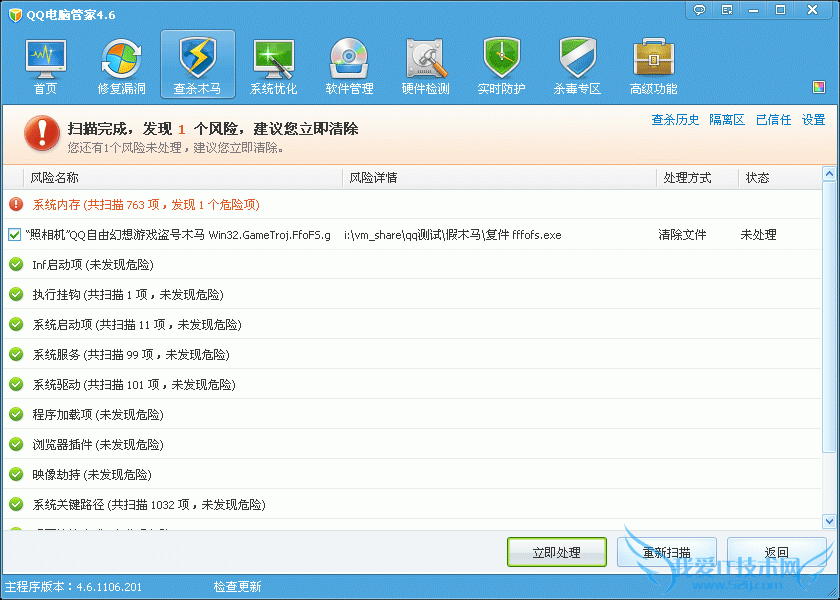Click the vertical scrollbar thumb

[x=829, y=318]
